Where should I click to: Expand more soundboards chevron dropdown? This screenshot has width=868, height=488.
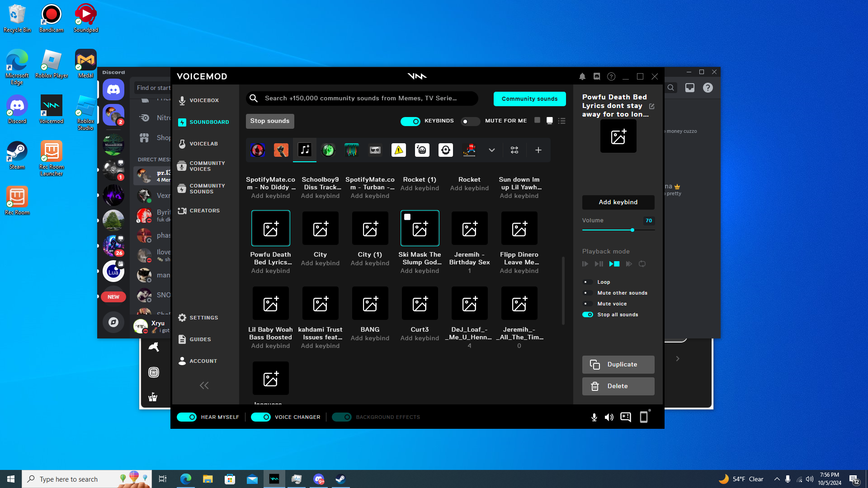click(x=491, y=150)
